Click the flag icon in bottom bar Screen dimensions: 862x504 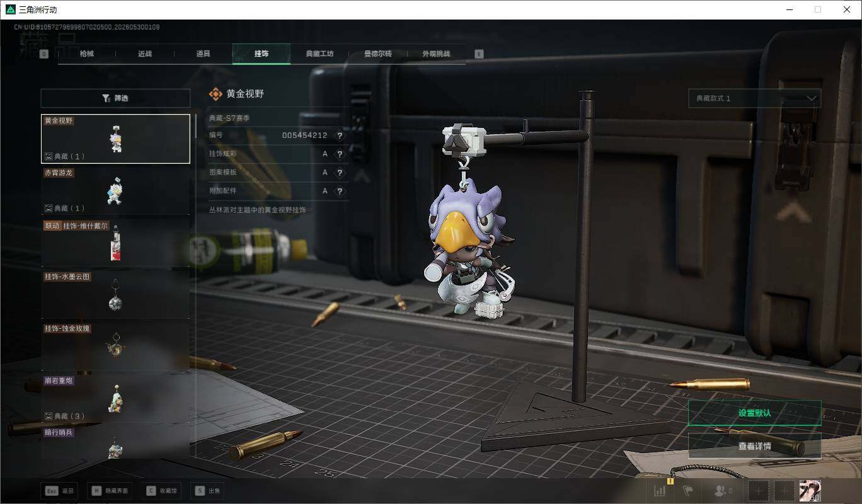(687, 491)
